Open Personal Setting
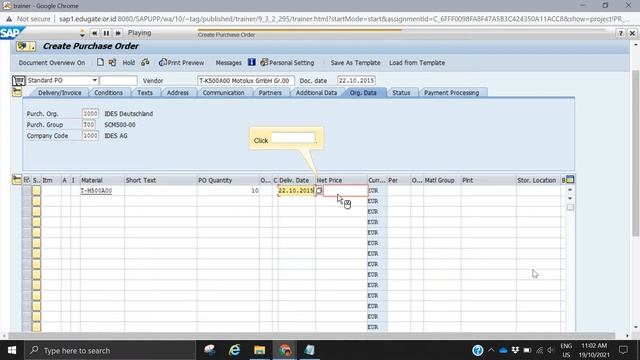This screenshot has height=360, width=640. coord(287,63)
